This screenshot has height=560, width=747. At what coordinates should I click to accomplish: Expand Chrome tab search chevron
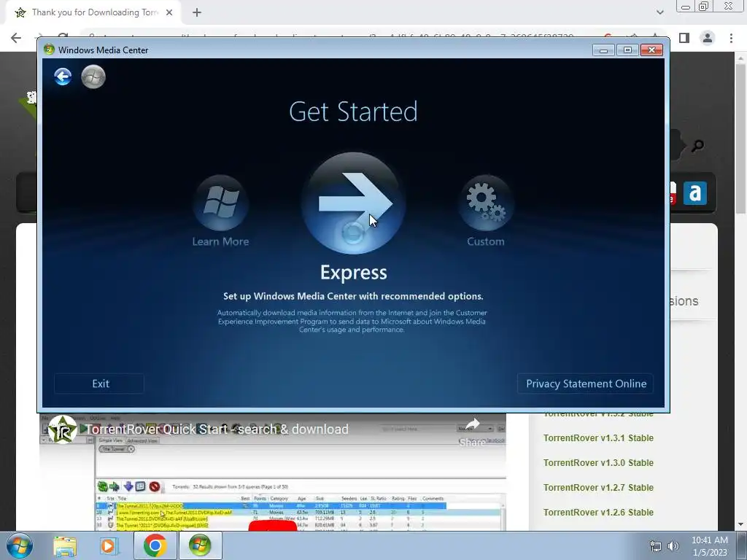659,12
